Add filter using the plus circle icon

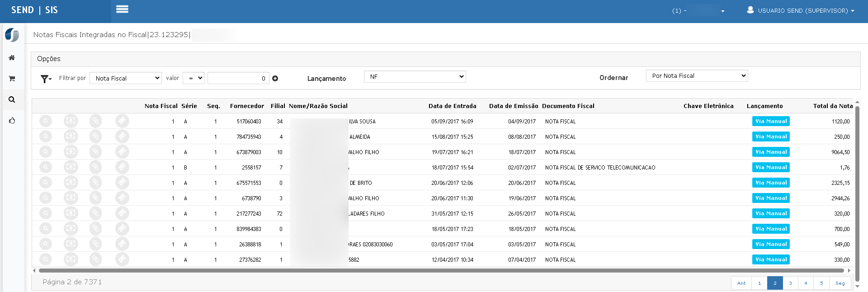[x=275, y=79]
